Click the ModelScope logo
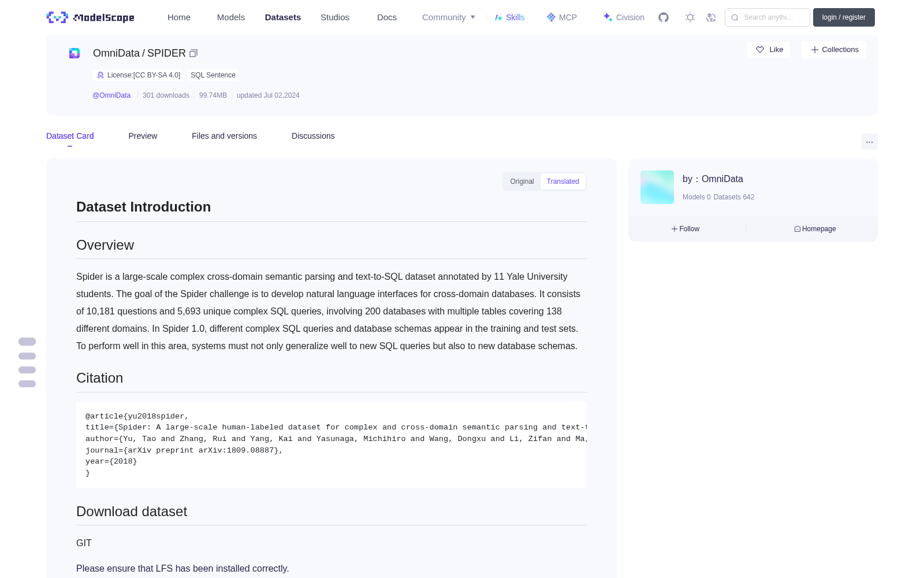This screenshot has height=578, width=924. (91, 17)
